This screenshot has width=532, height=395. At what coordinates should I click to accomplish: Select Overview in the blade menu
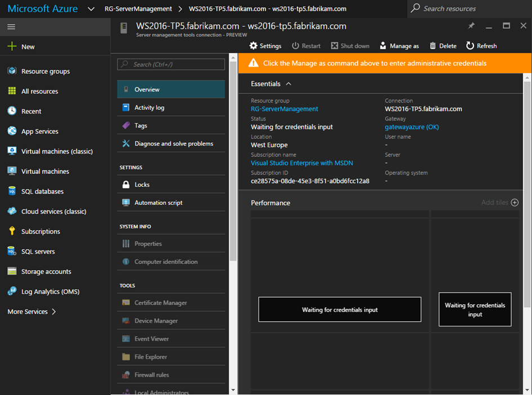tap(171, 89)
